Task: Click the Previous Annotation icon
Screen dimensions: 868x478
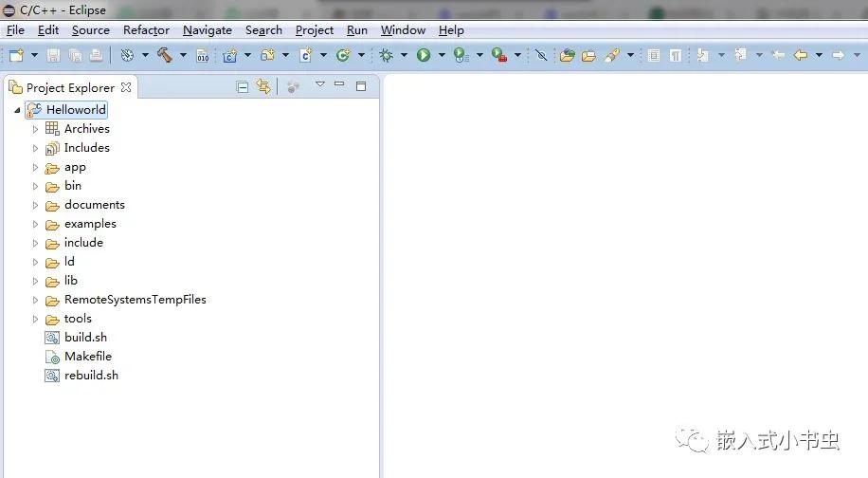Action: tap(741, 54)
